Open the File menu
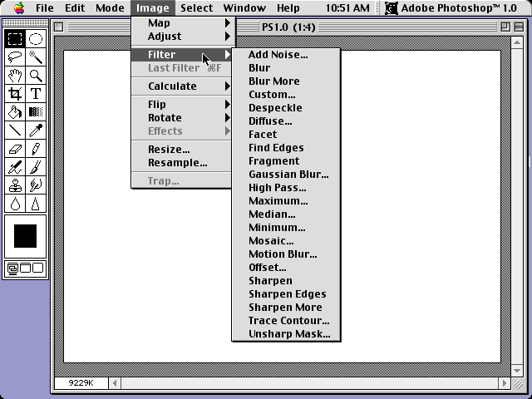 point(45,7)
